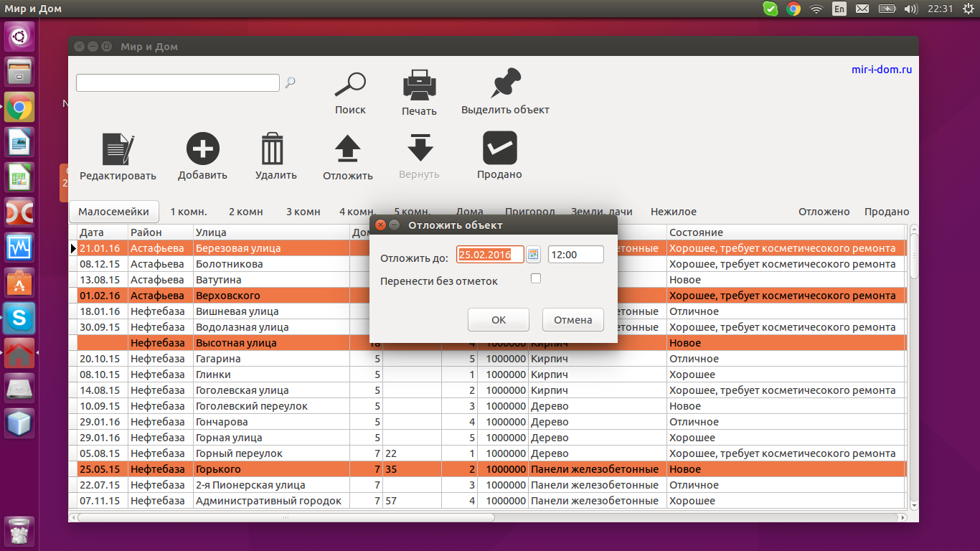980x551 pixels.
Task: Sort by the Дата column header
Action: (x=103, y=232)
